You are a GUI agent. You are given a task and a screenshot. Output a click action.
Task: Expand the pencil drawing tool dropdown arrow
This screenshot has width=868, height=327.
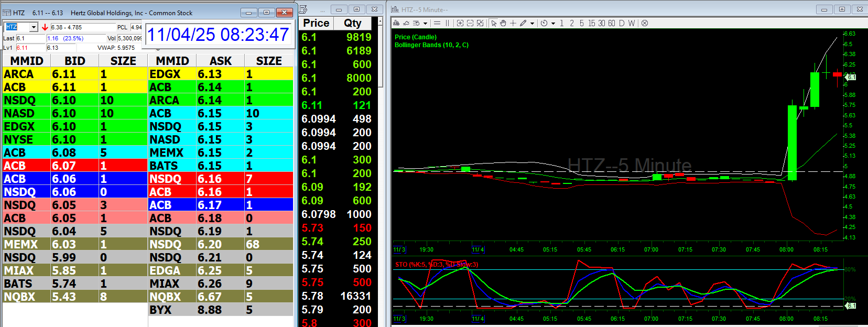(x=532, y=24)
